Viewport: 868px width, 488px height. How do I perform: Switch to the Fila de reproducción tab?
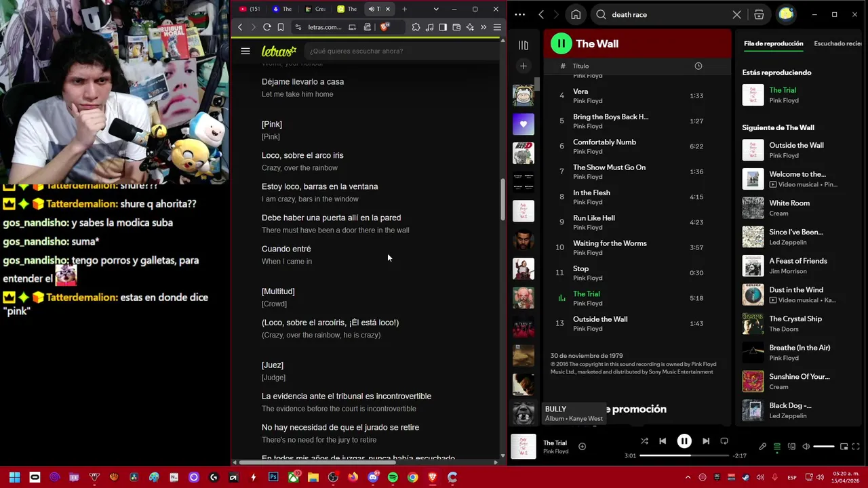(773, 43)
